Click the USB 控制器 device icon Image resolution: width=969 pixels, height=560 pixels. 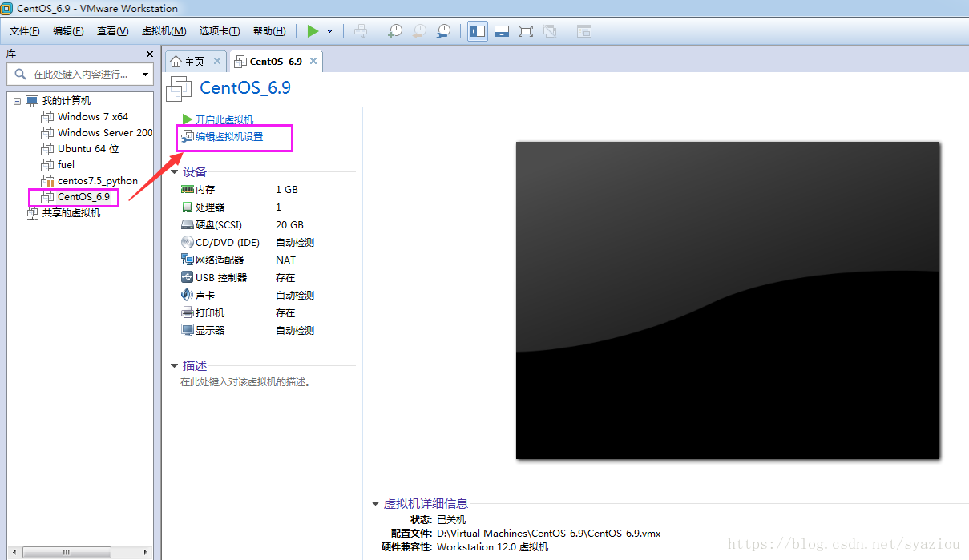[188, 278]
